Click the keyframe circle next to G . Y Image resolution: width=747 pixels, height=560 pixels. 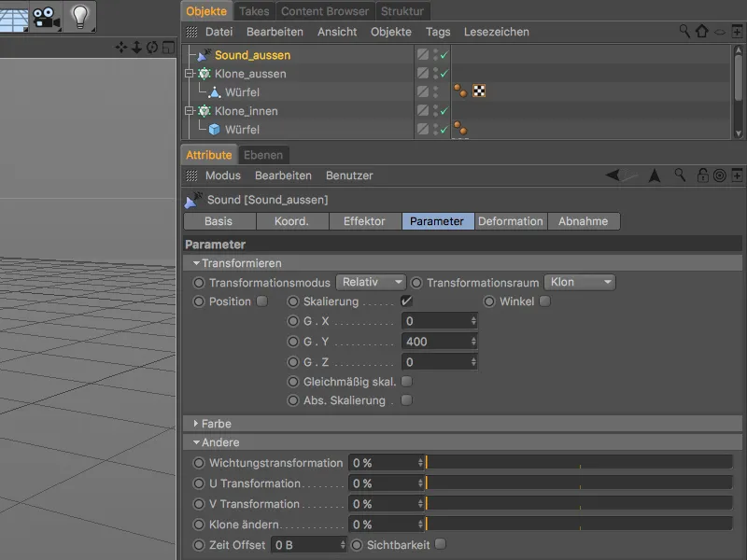tap(293, 342)
